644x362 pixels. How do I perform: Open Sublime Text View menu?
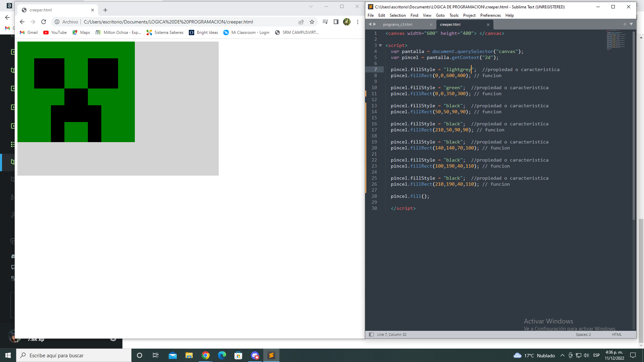tap(427, 15)
